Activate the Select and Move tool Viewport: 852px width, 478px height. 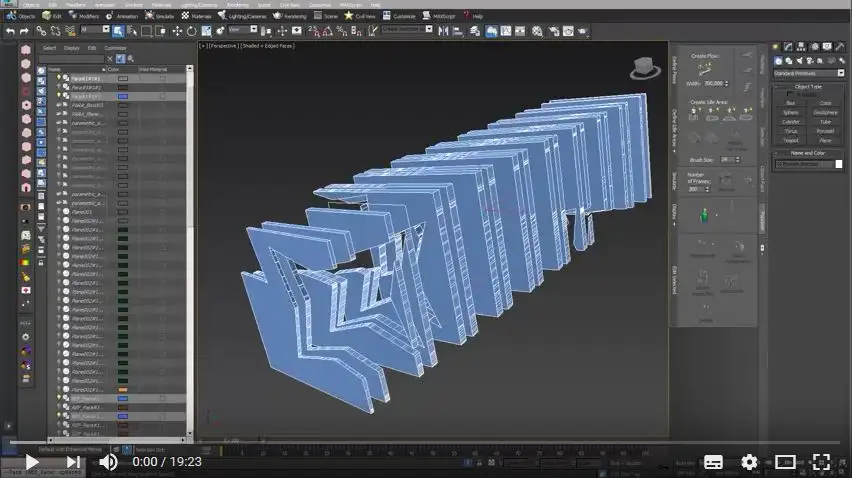177,32
